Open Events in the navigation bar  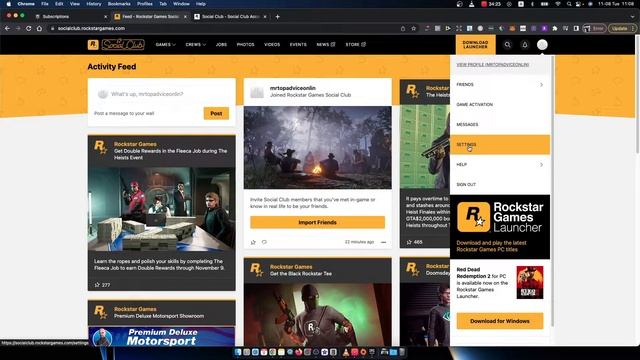pos(298,44)
